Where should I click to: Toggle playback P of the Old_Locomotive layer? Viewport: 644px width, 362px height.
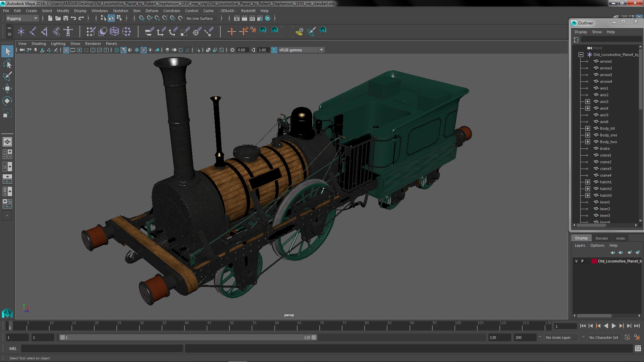[x=582, y=261]
